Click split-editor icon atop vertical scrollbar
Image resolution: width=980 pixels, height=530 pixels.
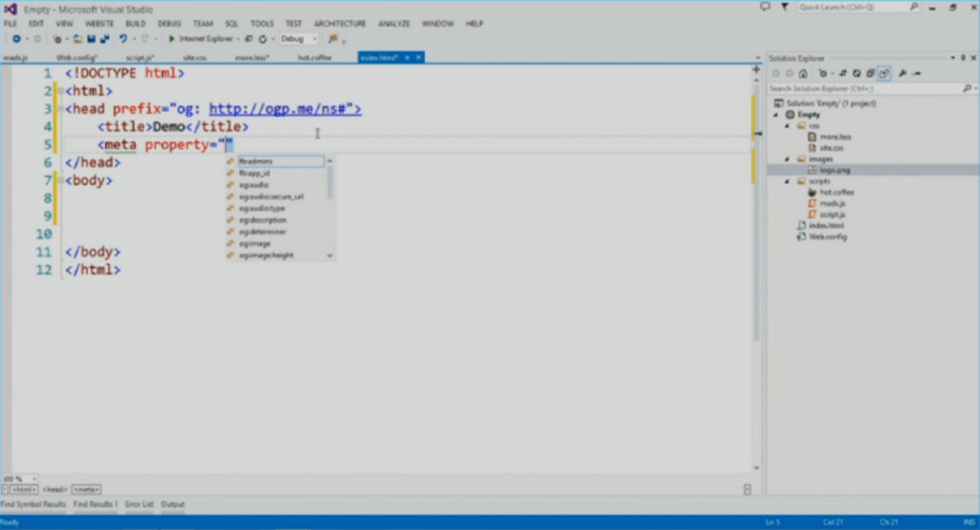[756, 70]
